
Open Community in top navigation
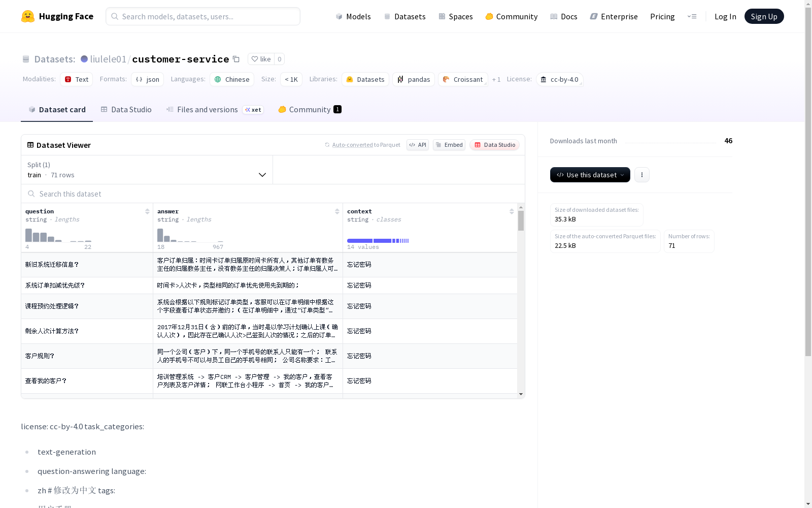[511, 16]
